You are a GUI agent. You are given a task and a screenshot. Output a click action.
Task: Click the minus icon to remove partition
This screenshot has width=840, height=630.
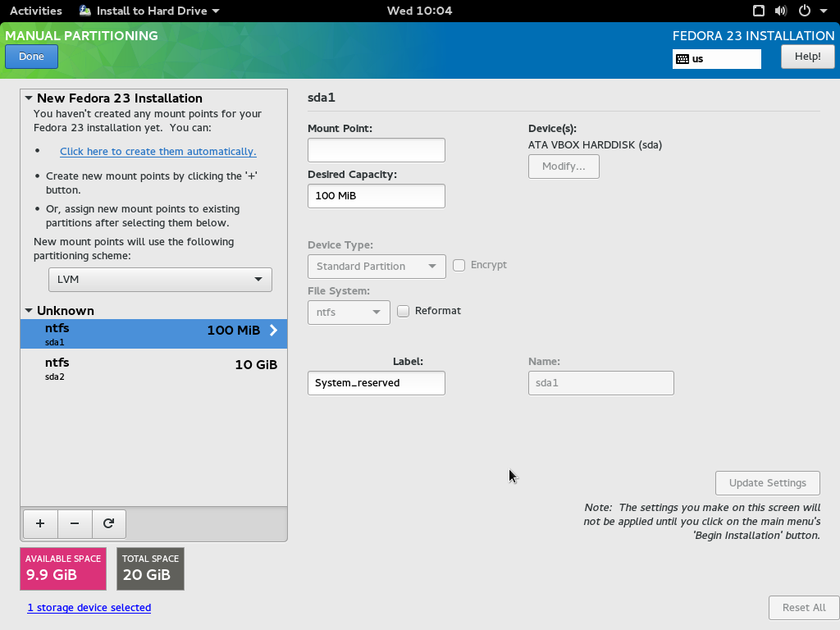coord(75,523)
